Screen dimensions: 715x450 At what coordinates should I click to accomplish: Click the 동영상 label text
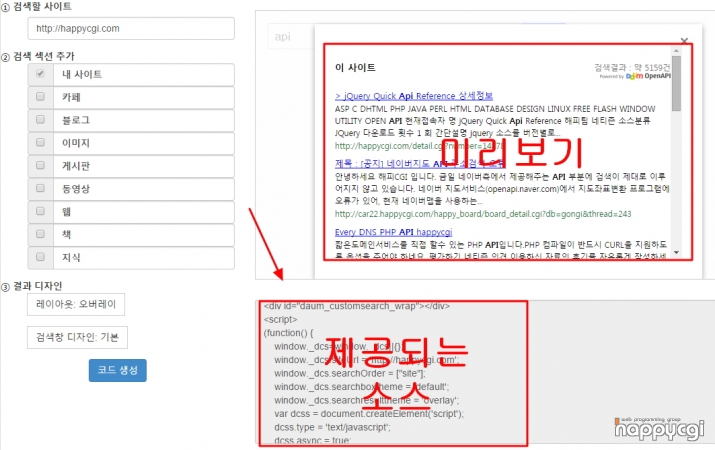pos(76,189)
